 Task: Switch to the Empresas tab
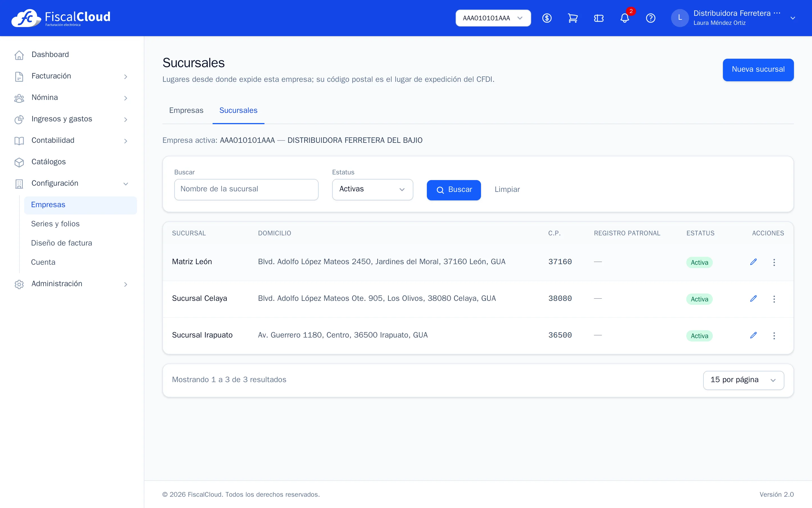[x=186, y=111]
